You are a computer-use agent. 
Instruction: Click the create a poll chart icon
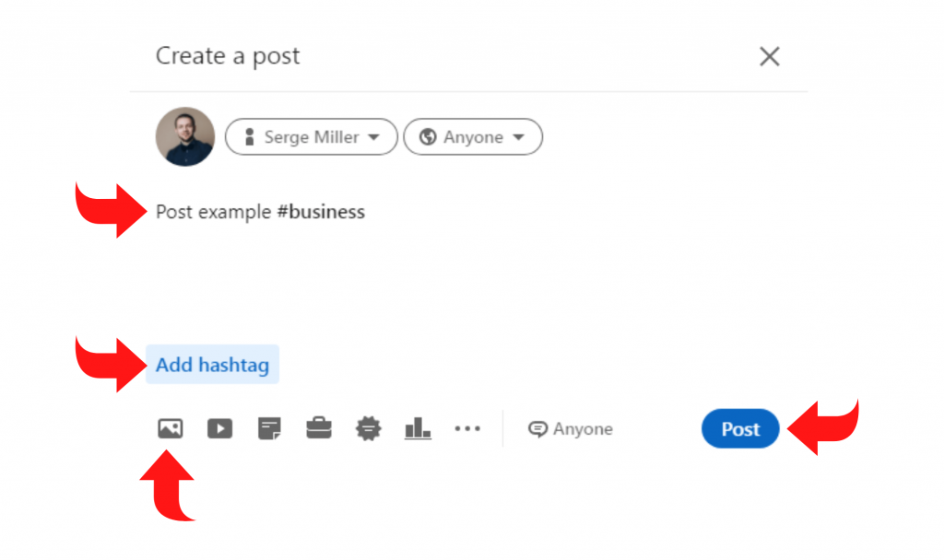point(418,428)
